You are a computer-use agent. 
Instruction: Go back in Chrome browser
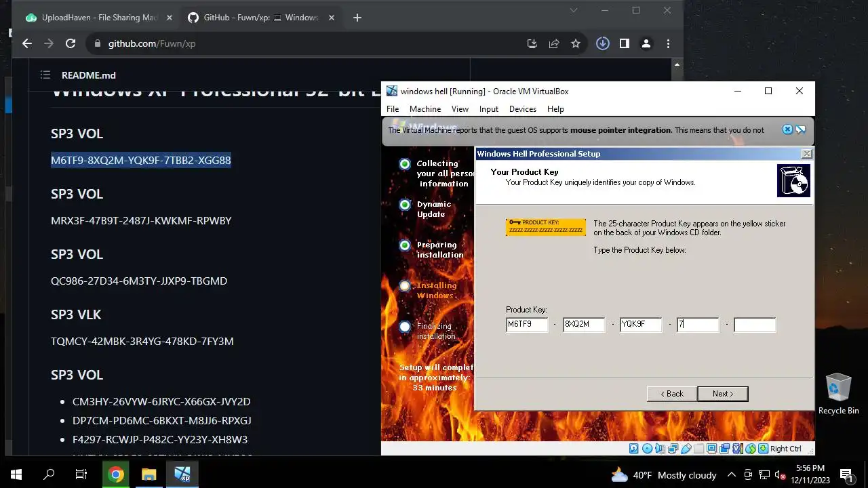pos(27,43)
